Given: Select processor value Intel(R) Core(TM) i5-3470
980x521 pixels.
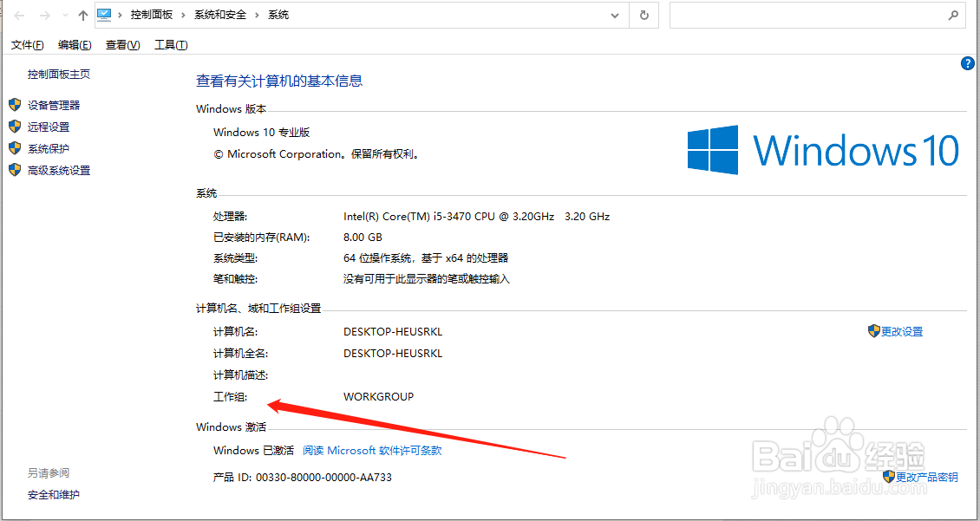Looking at the screenshot, I should (477, 217).
